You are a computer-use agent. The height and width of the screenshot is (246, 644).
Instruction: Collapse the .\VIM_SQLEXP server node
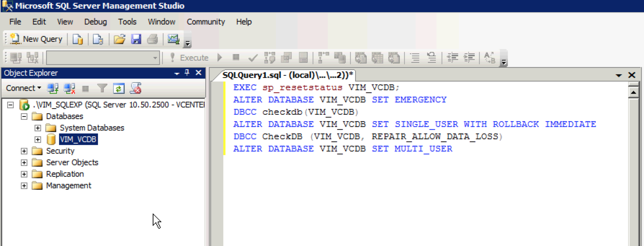[10, 105]
